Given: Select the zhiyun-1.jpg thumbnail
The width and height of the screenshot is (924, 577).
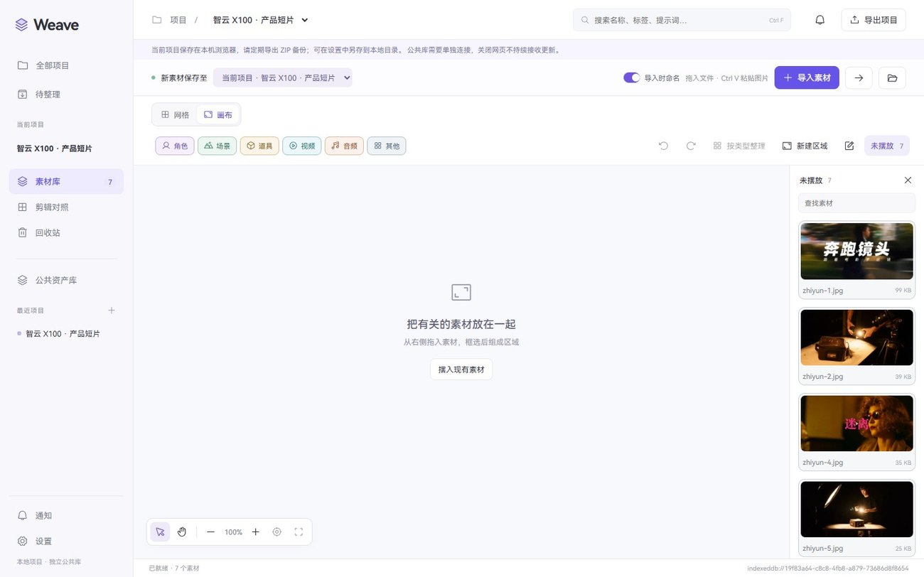Looking at the screenshot, I should (857, 252).
